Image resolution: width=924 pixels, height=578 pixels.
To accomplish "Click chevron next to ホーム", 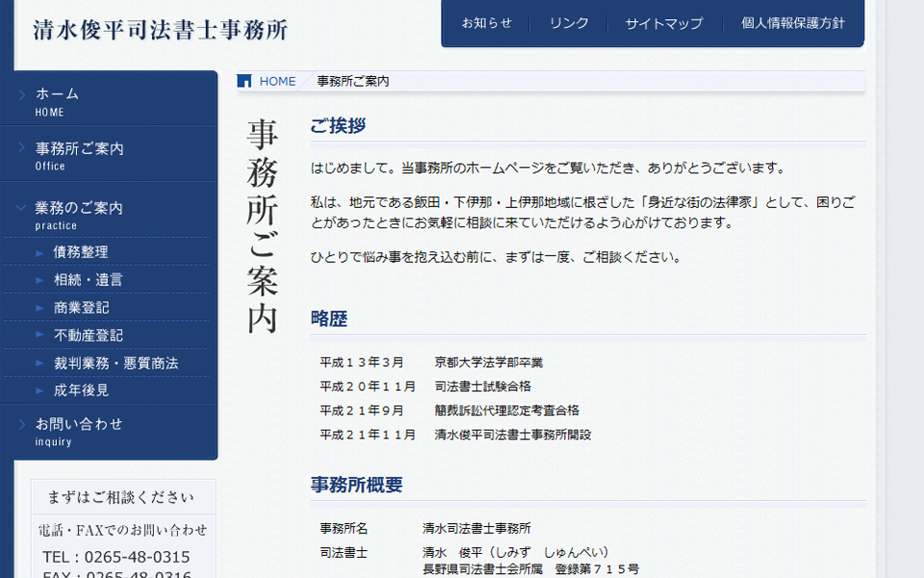I will (x=22, y=94).
